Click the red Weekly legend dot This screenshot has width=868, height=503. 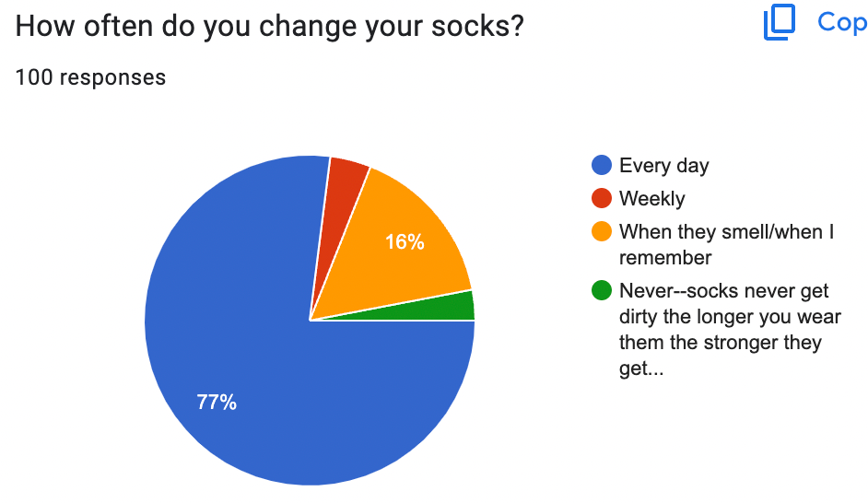pos(601,198)
